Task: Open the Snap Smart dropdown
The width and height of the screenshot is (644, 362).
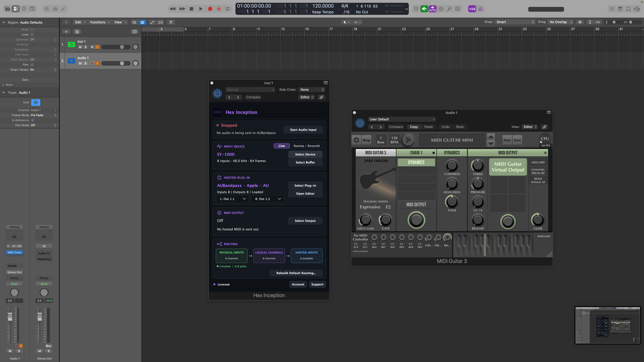Action: [x=515, y=22]
